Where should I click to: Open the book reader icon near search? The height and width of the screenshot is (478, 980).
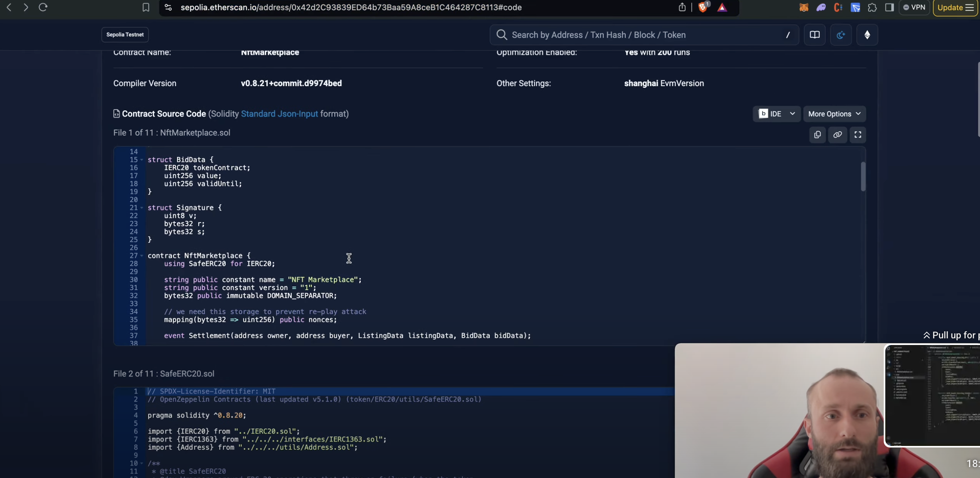point(815,35)
